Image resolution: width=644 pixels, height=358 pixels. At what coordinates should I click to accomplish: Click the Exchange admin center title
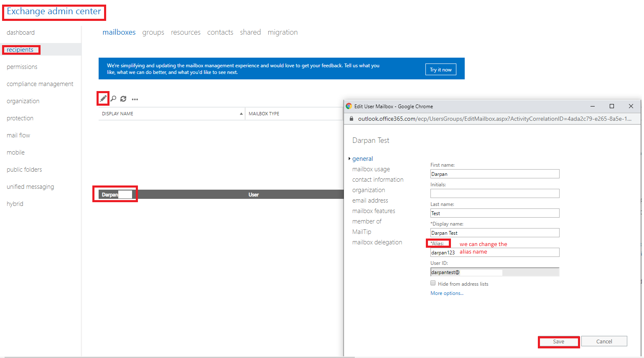pyautogui.click(x=54, y=11)
